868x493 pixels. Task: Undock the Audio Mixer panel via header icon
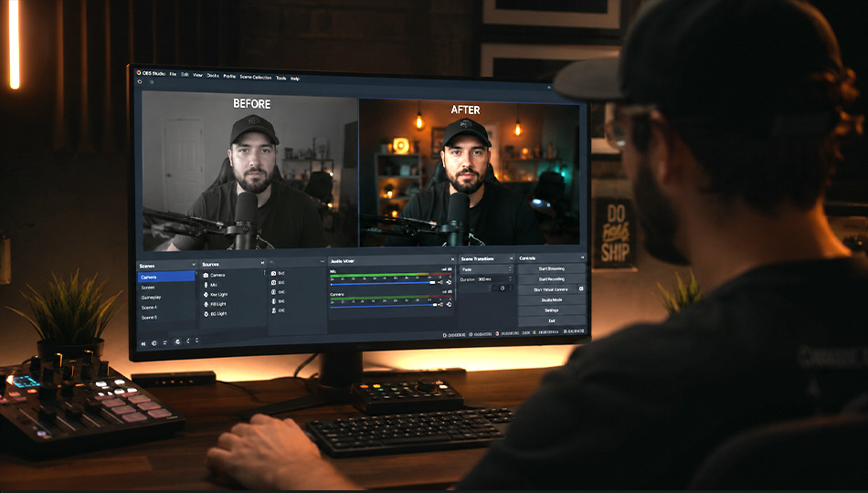[452, 259]
